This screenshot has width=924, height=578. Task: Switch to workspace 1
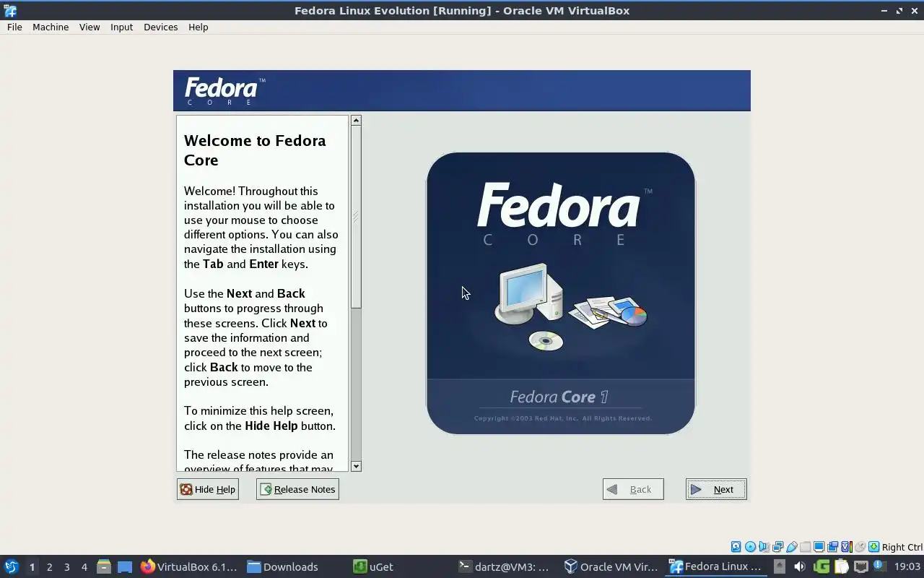point(32,567)
